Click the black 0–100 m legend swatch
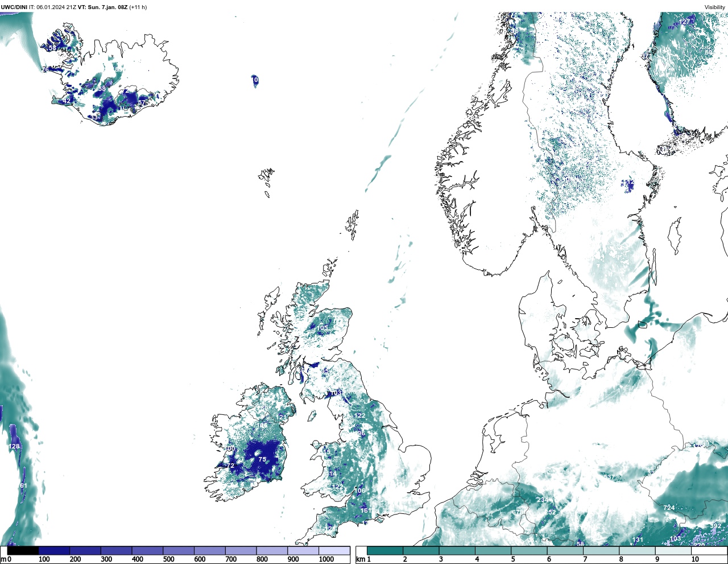The height and width of the screenshot is (564, 728). [23, 550]
